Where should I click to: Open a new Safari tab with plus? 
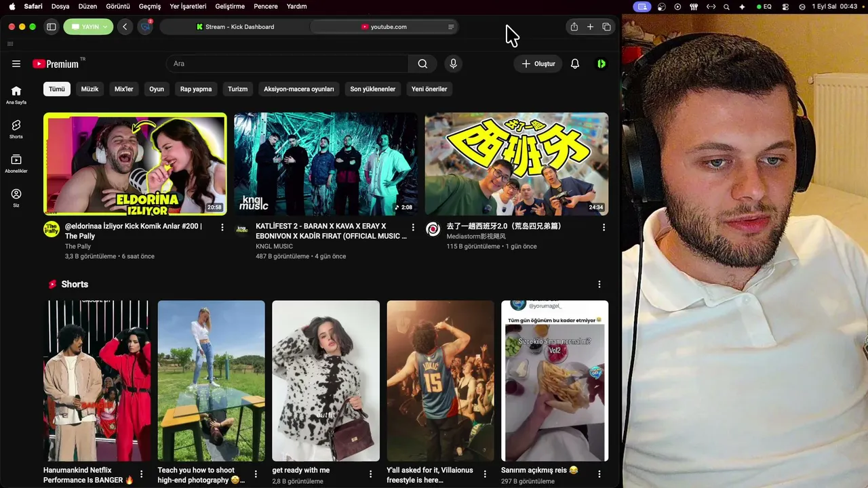[590, 27]
